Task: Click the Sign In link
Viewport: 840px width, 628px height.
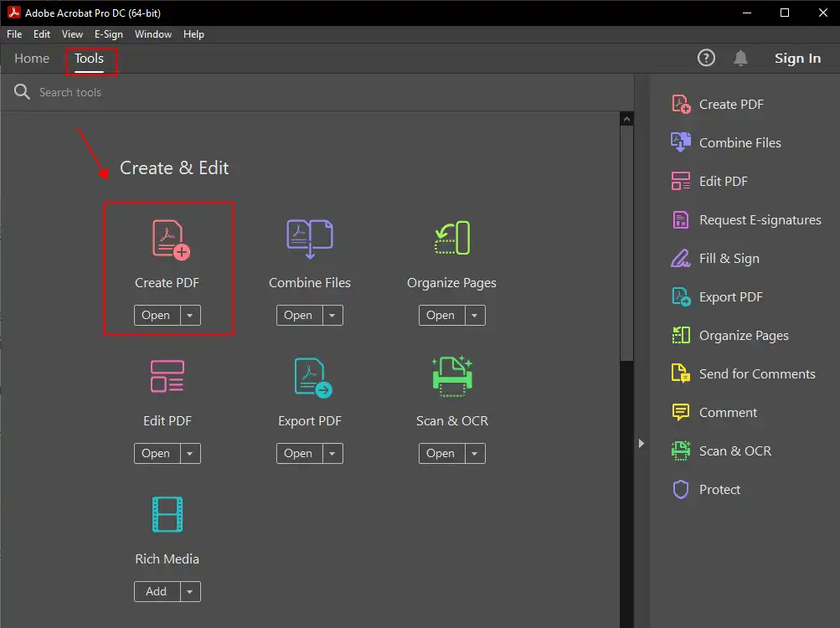Action: pyautogui.click(x=797, y=59)
